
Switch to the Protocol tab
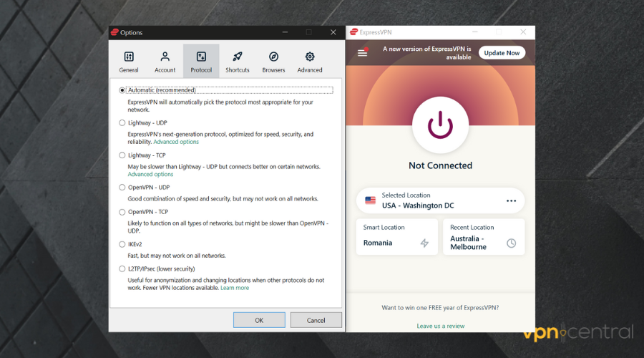coord(201,61)
